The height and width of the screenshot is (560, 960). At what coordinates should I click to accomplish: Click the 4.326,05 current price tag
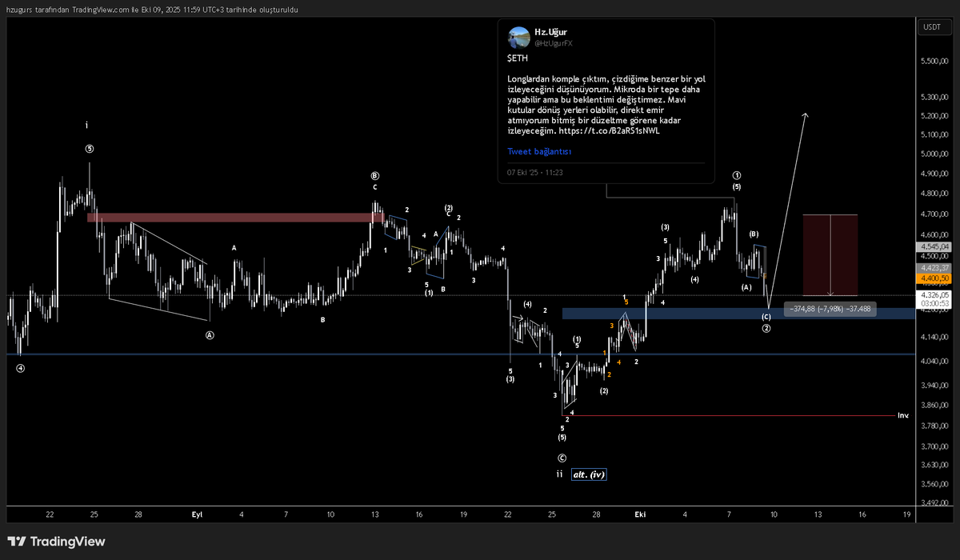934,294
